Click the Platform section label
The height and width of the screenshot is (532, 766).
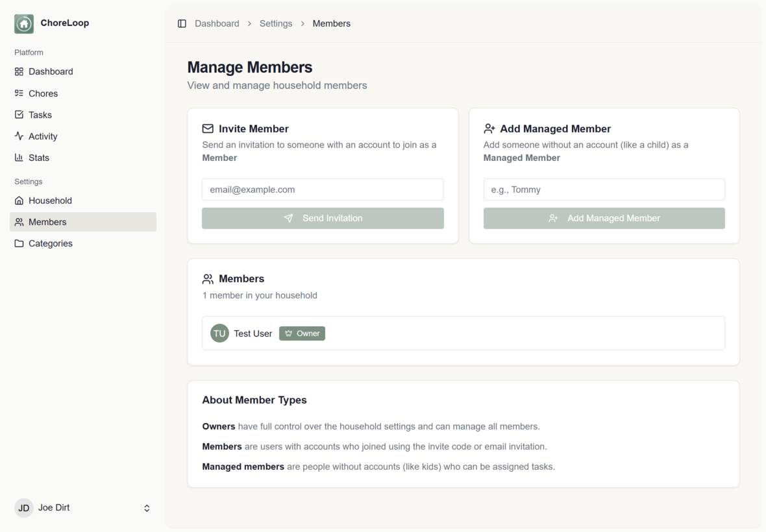click(29, 52)
